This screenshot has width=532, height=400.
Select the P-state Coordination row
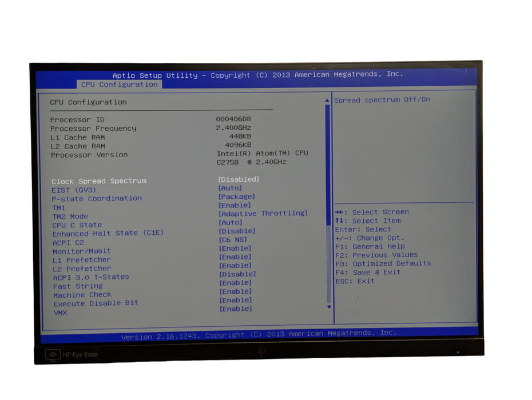(97, 198)
